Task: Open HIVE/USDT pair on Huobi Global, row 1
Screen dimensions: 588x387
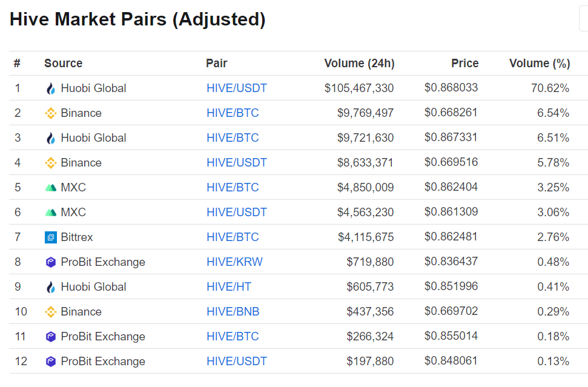Action: [x=237, y=88]
